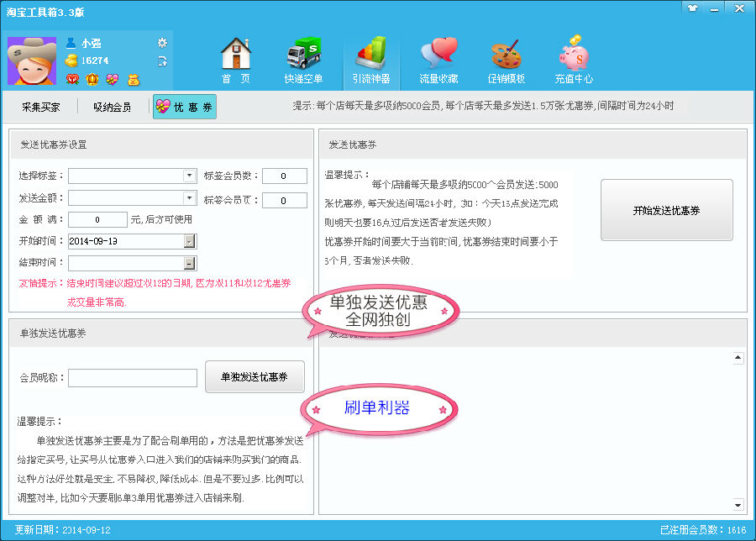Open 促销模板 paint palette icon
The image size is (756, 541).
pyautogui.click(x=506, y=59)
